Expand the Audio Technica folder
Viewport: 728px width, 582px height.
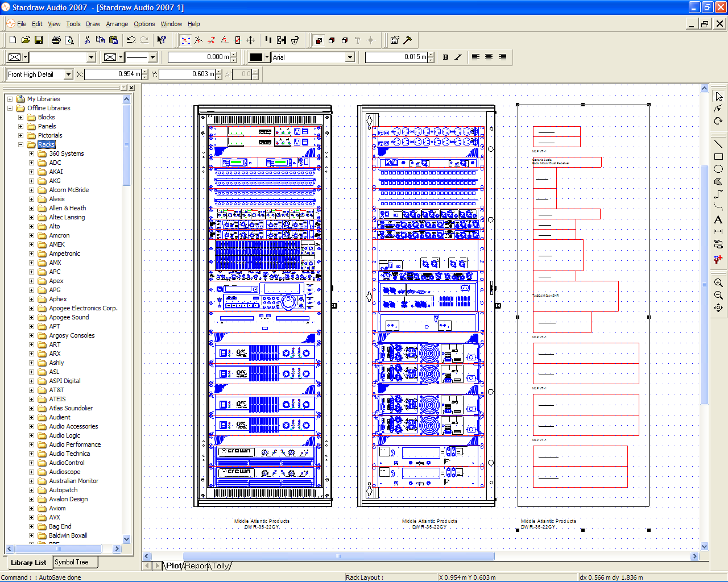point(32,454)
